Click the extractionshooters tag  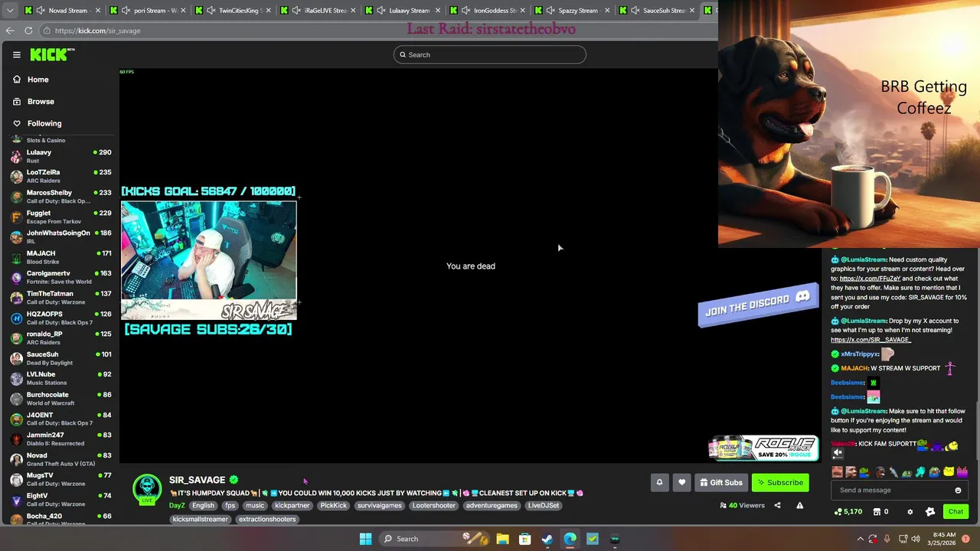(x=266, y=519)
